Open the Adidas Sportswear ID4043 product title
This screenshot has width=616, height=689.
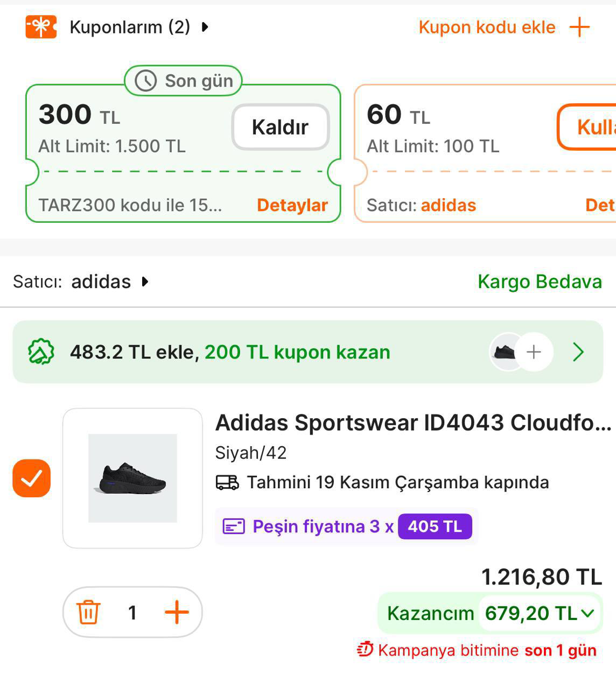pyautogui.click(x=413, y=423)
